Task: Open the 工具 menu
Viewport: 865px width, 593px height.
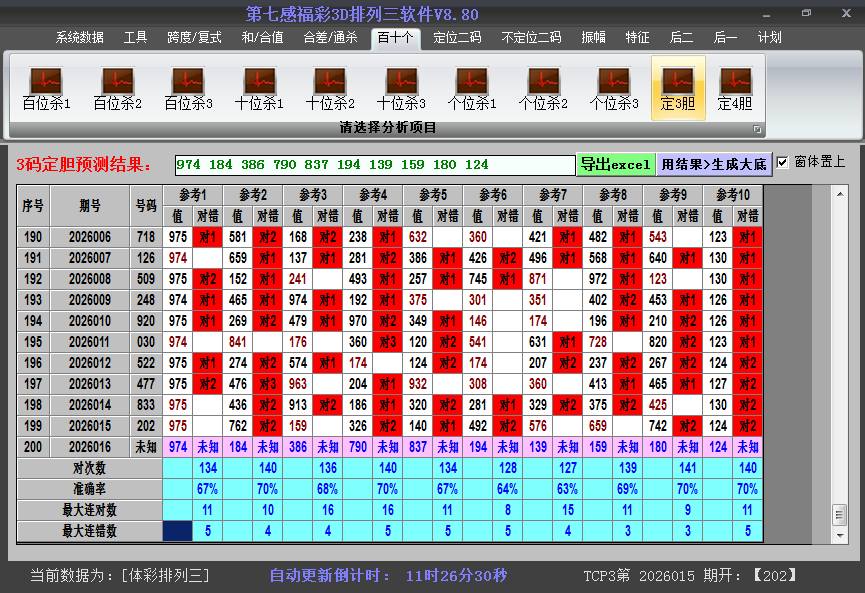Action: tap(136, 37)
